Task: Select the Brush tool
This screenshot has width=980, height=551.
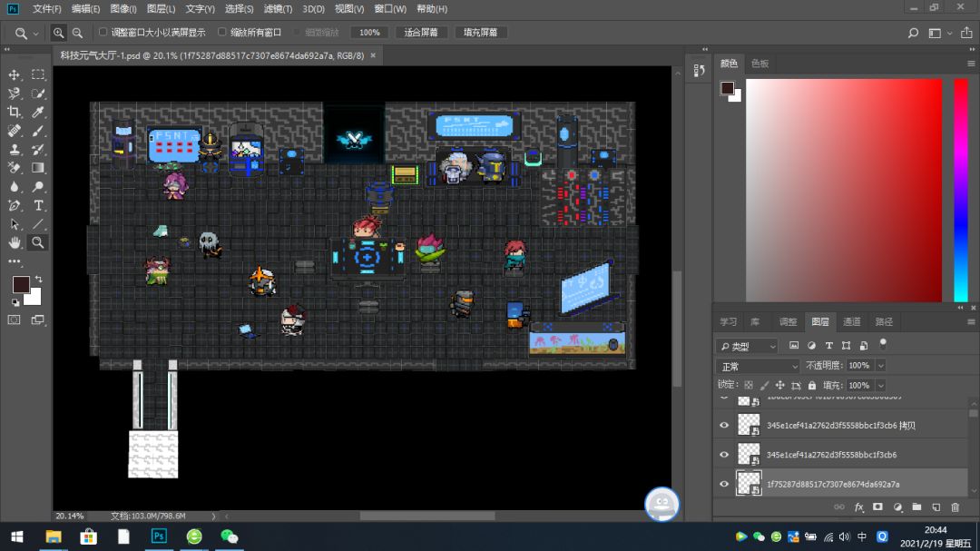Action: coord(38,131)
